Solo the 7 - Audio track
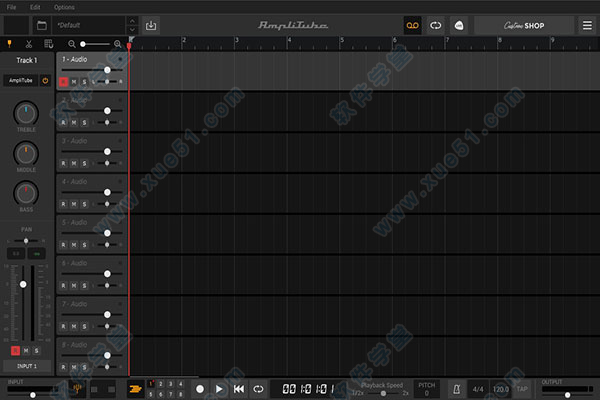 click(x=84, y=327)
